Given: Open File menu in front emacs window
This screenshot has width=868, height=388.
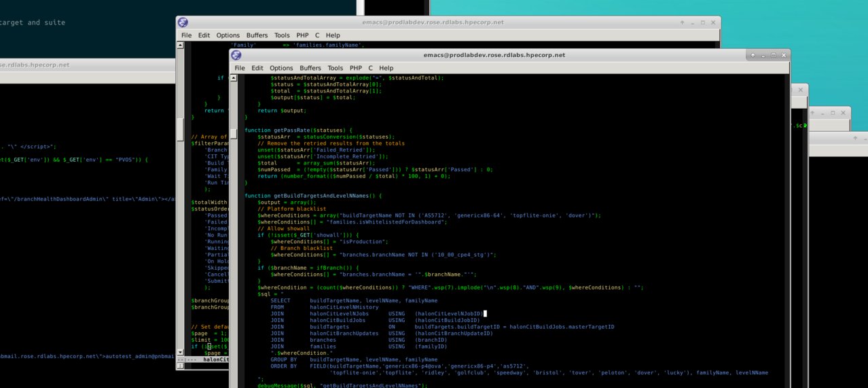Looking at the screenshot, I should (240, 68).
